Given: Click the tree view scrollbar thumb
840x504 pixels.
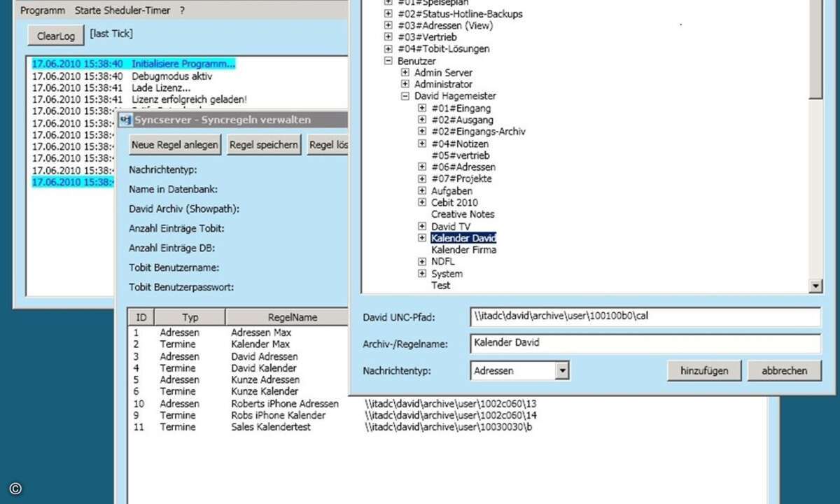Looking at the screenshot, I should pyautogui.click(x=815, y=49).
